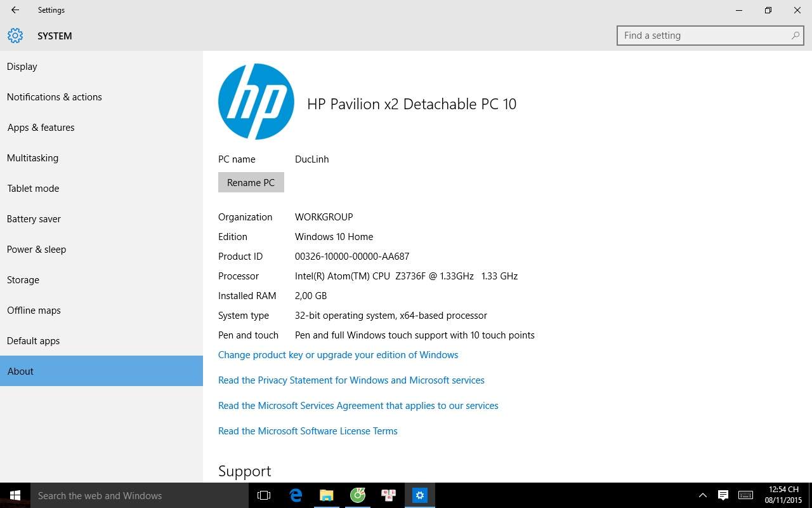Click the Settings gear icon on taskbar

pos(420,495)
